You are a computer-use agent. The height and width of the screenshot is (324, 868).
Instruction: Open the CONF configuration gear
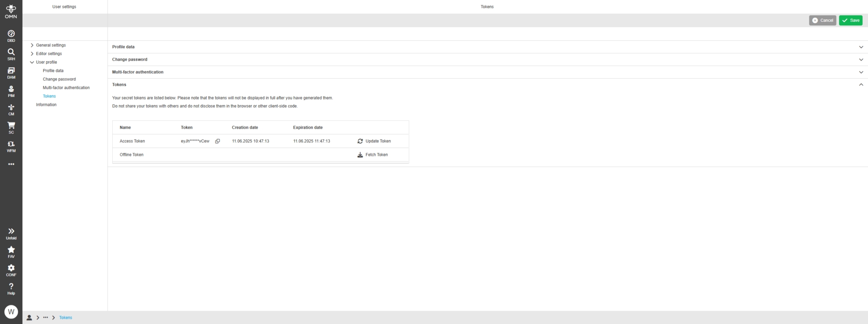point(11,270)
